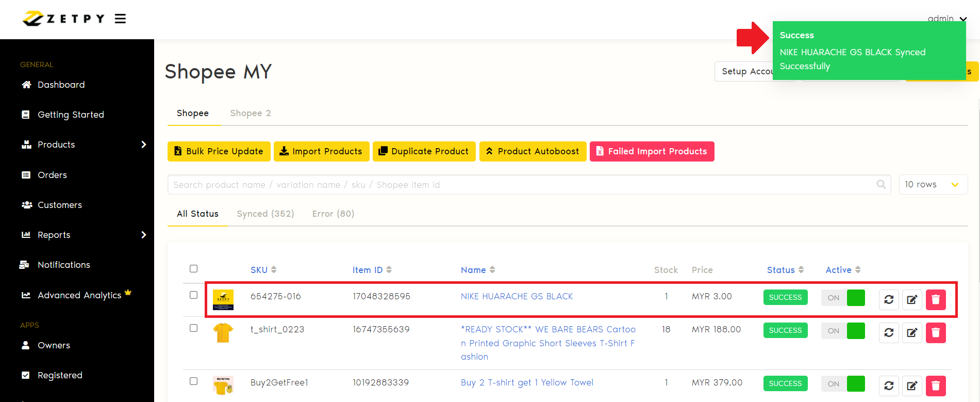Open the Buy 2 T-shirt get 1 Yellow Towel link
Viewport: 980px width, 402px height.
point(527,382)
